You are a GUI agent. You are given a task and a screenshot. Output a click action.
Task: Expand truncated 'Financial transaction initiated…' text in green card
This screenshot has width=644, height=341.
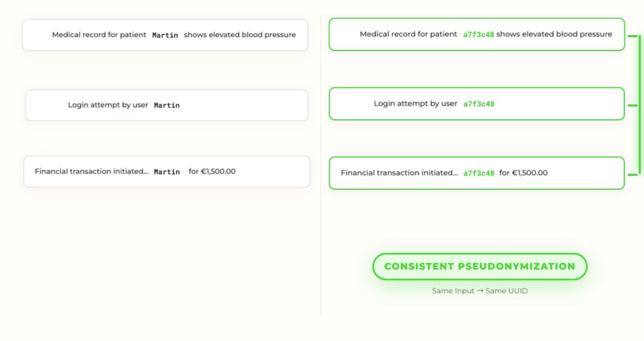tap(399, 173)
